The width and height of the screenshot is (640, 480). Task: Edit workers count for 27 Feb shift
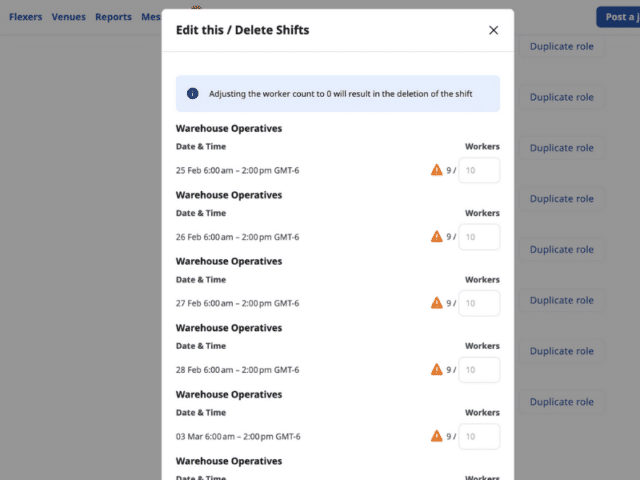[479, 303]
